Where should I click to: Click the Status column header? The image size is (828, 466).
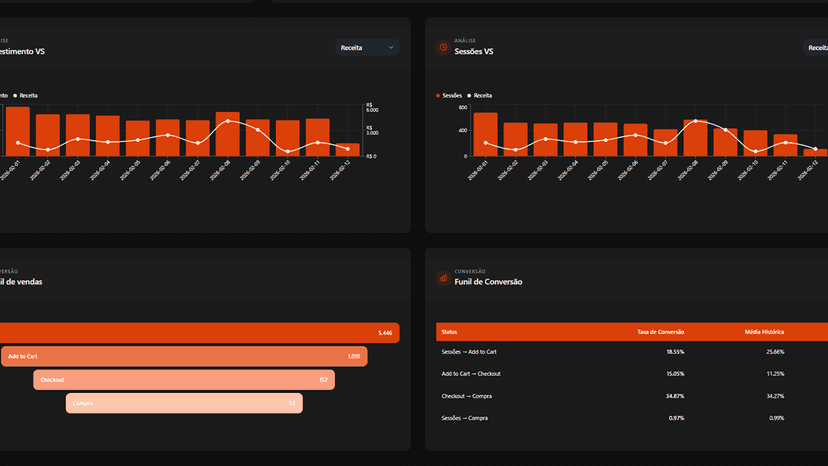click(449, 332)
